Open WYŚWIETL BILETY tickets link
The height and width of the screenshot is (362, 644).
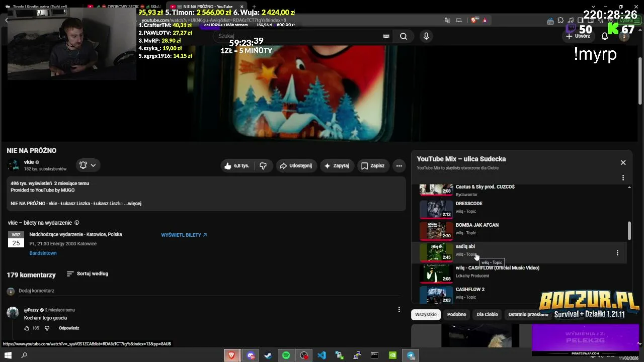[x=184, y=235]
